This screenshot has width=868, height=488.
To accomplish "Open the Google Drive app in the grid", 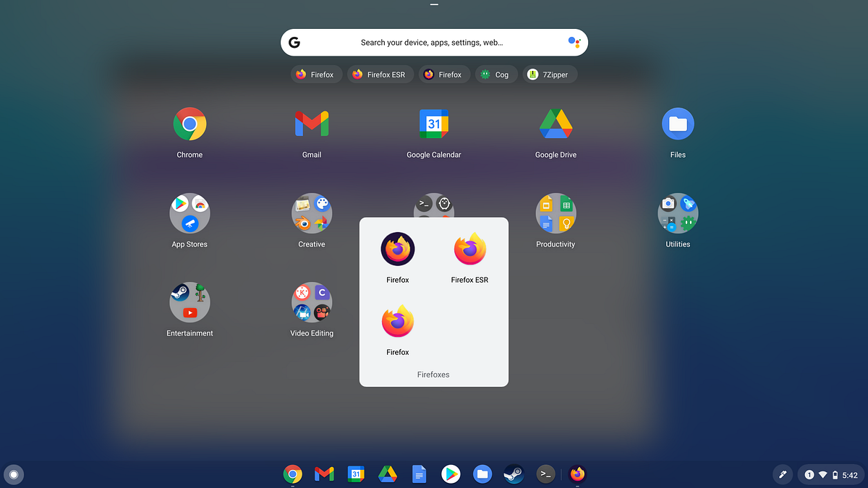I will coord(556,124).
